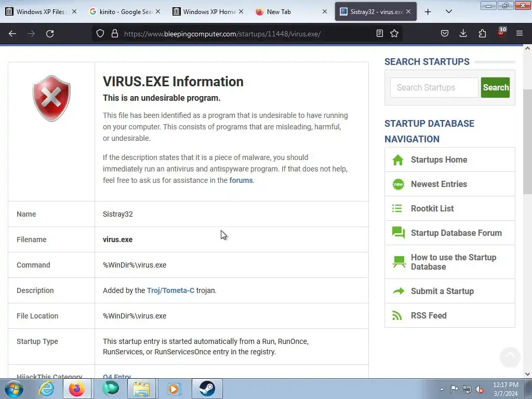Click the green arrow Submit icon
The width and height of the screenshot is (532, 399).
pyautogui.click(x=398, y=291)
